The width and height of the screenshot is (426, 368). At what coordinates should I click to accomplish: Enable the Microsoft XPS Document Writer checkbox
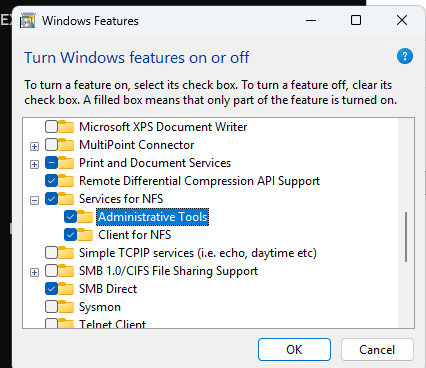pos(51,127)
